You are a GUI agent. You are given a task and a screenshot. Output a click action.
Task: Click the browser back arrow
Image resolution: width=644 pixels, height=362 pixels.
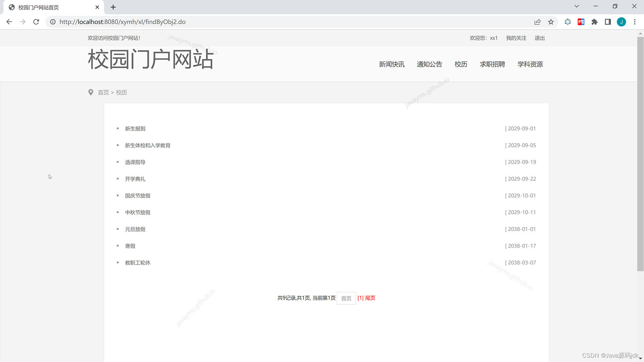coord(9,22)
